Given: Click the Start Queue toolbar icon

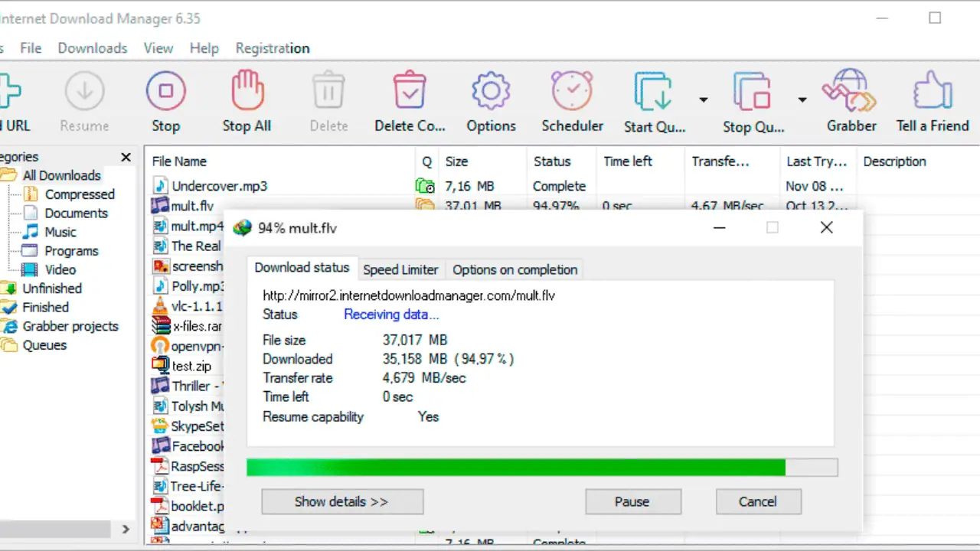Looking at the screenshot, I should point(652,91).
